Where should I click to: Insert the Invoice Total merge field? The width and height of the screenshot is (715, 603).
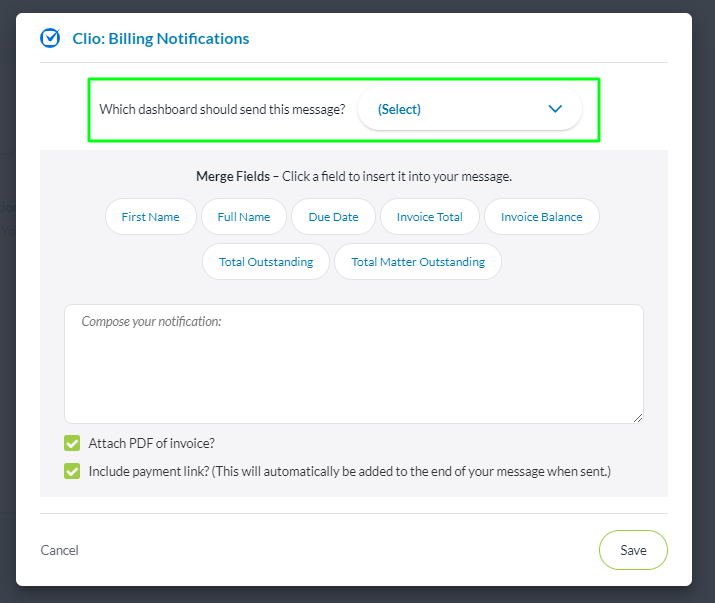coord(429,217)
